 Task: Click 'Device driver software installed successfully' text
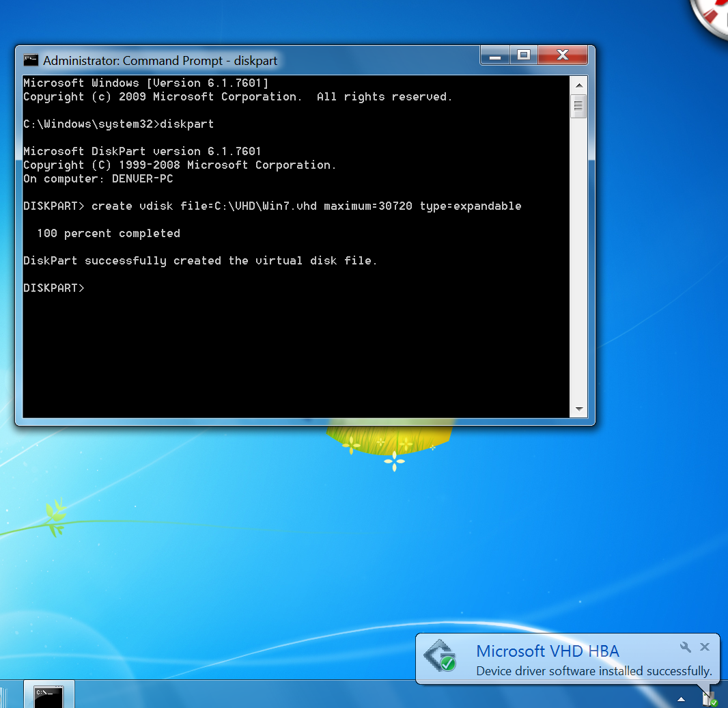pos(594,671)
